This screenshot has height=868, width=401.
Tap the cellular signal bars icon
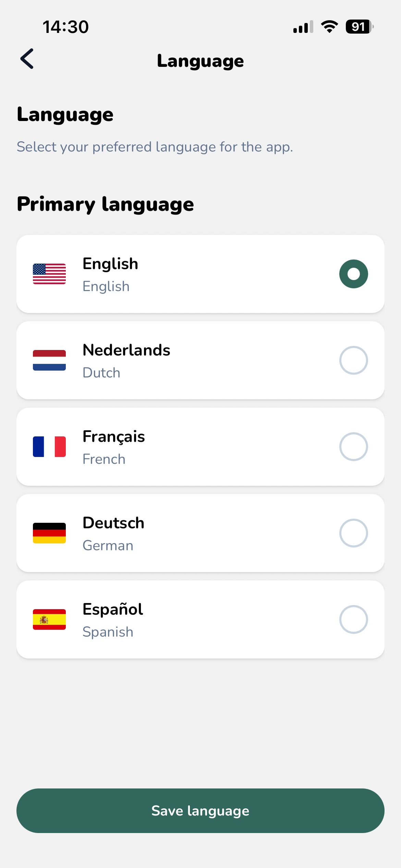tap(303, 27)
